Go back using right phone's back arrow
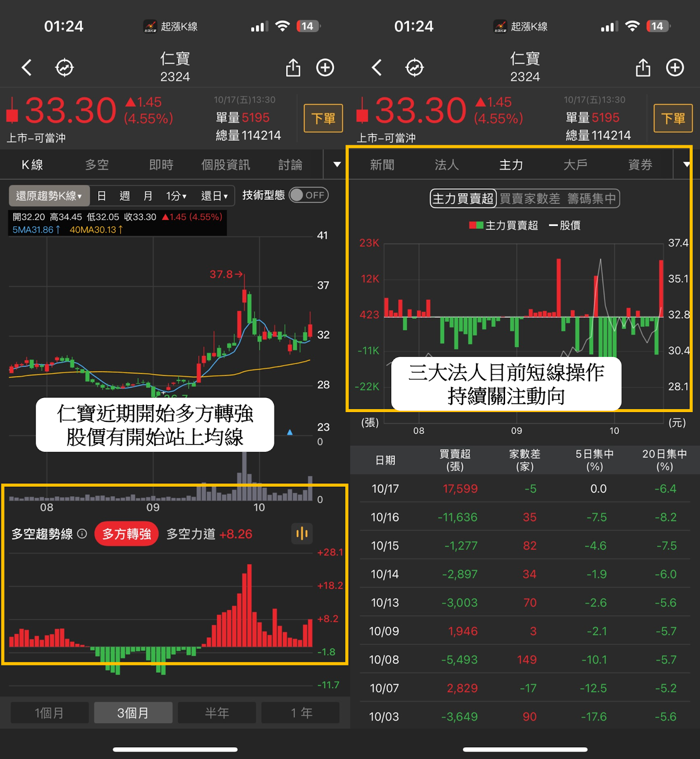 pyautogui.click(x=377, y=67)
